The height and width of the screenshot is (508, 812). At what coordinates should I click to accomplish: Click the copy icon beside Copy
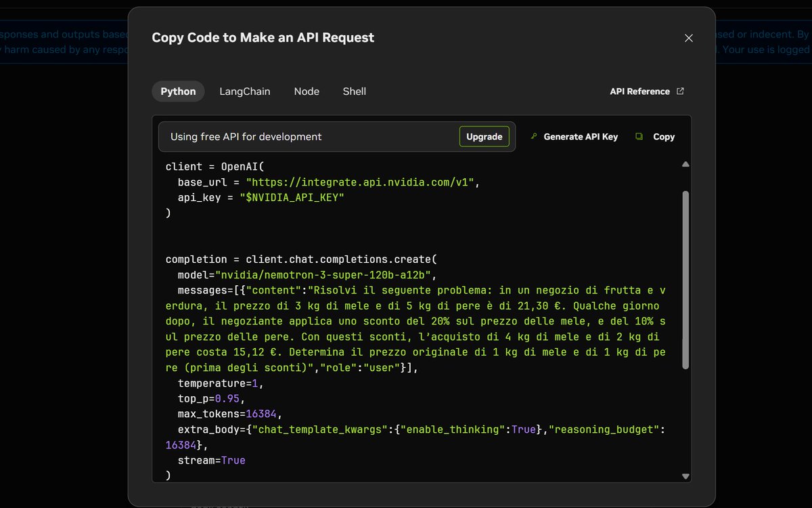639,136
